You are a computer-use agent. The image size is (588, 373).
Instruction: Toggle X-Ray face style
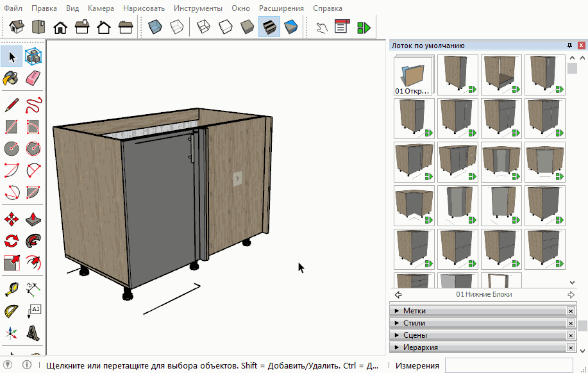(155, 27)
